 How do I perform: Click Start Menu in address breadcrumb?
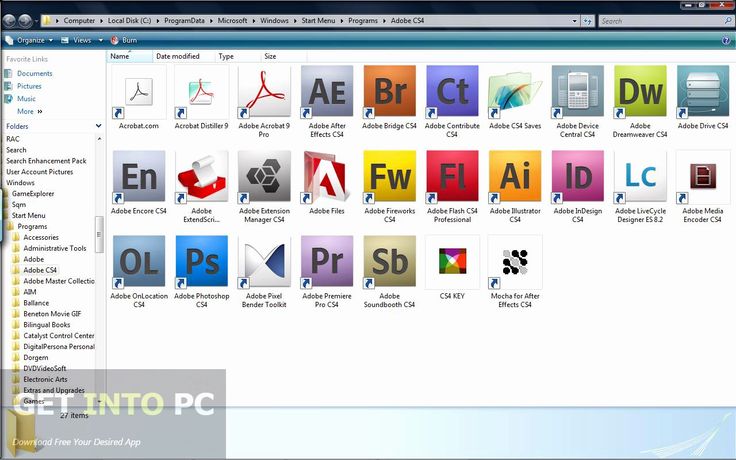(318, 21)
